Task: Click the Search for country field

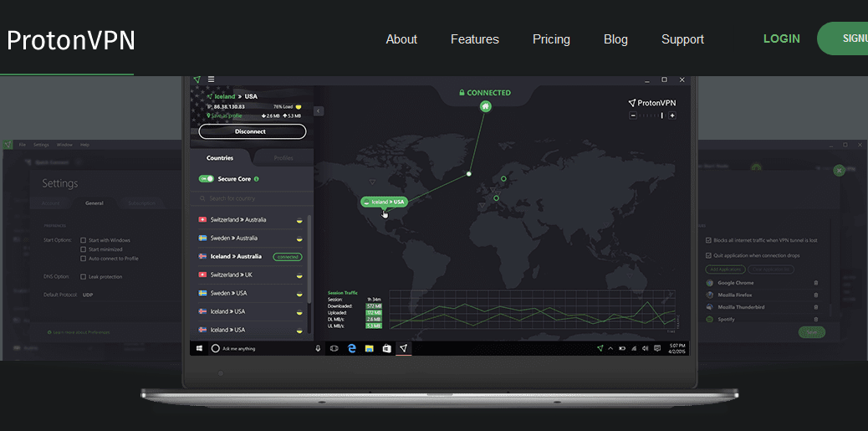Action: pos(252,198)
